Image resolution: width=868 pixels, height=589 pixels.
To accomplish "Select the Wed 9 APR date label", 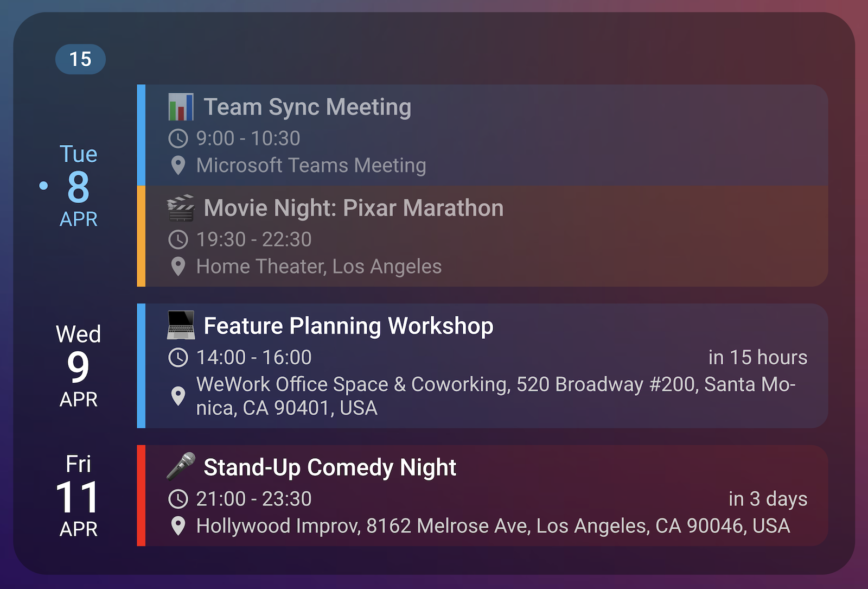I will click(x=78, y=366).
